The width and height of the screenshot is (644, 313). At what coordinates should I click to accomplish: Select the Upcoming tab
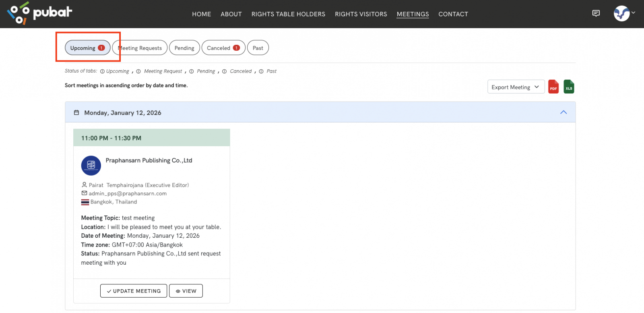(x=87, y=48)
